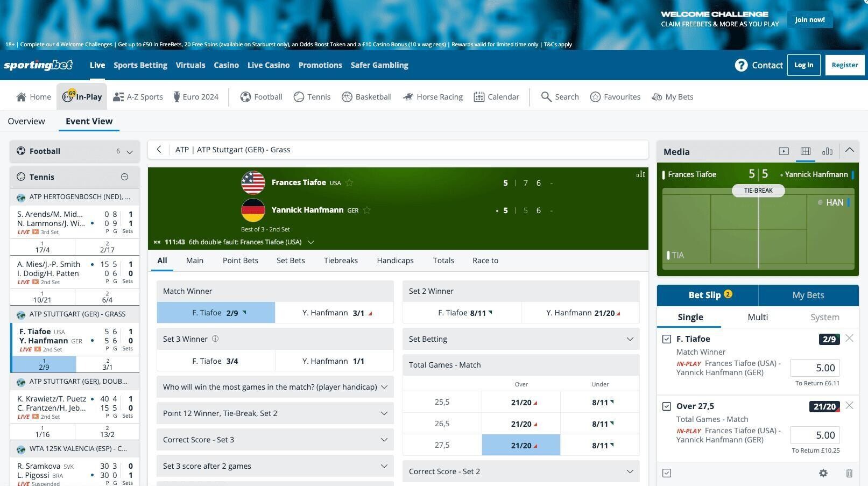Deselect F. Tiafoe 2/9 Match Winner odds
This screenshot has height=486, width=868.
[x=216, y=313]
